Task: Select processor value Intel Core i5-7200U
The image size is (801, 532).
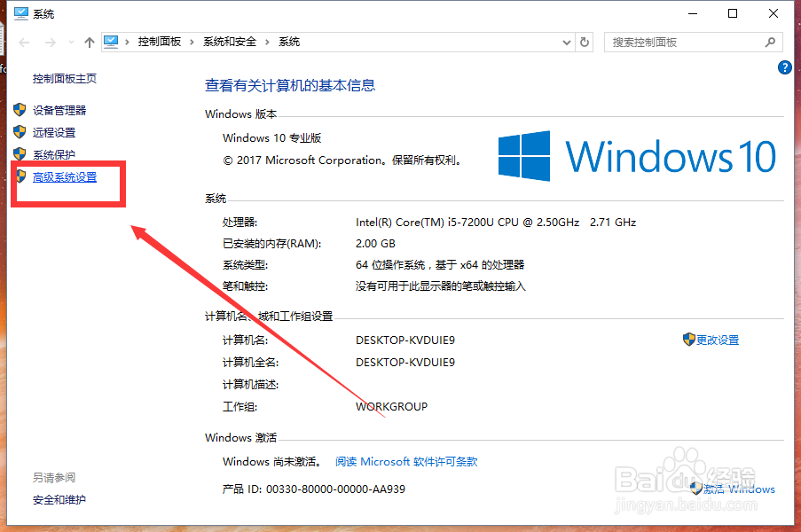Action: coord(496,222)
